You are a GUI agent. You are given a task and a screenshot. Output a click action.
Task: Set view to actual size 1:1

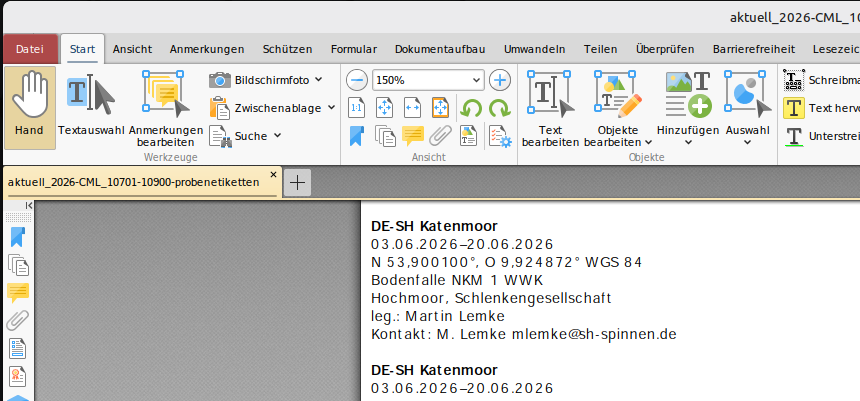coord(357,108)
